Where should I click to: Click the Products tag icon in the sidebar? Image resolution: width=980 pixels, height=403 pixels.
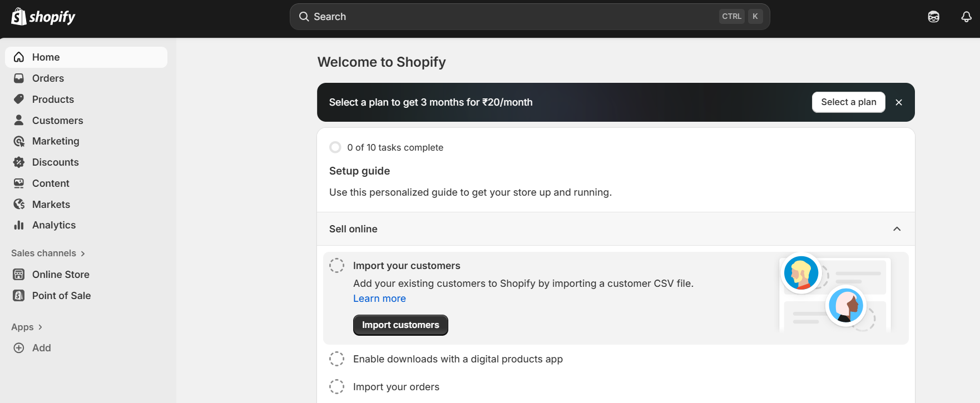[19, 99]
